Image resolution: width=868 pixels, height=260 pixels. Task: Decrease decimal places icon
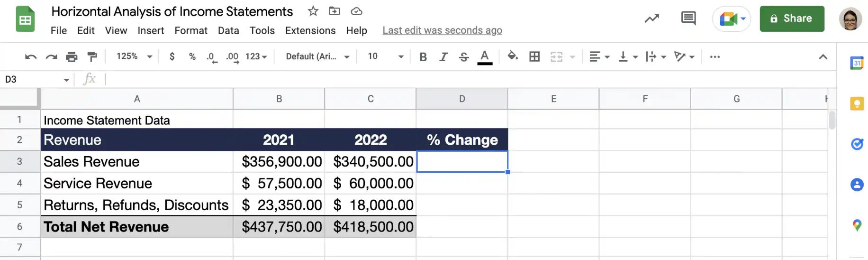(x=212, y=57)
